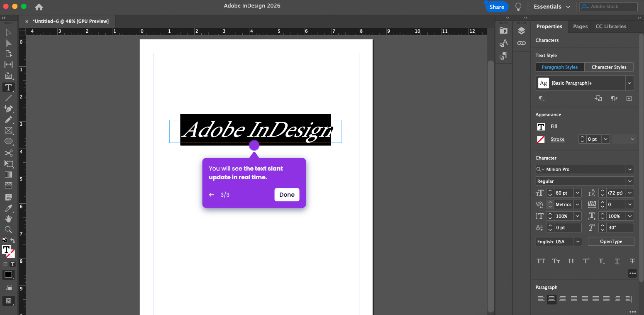This screenshot has width=644, height=315.
Task: Switch to the Properties tab
Action: click(549, 27)
